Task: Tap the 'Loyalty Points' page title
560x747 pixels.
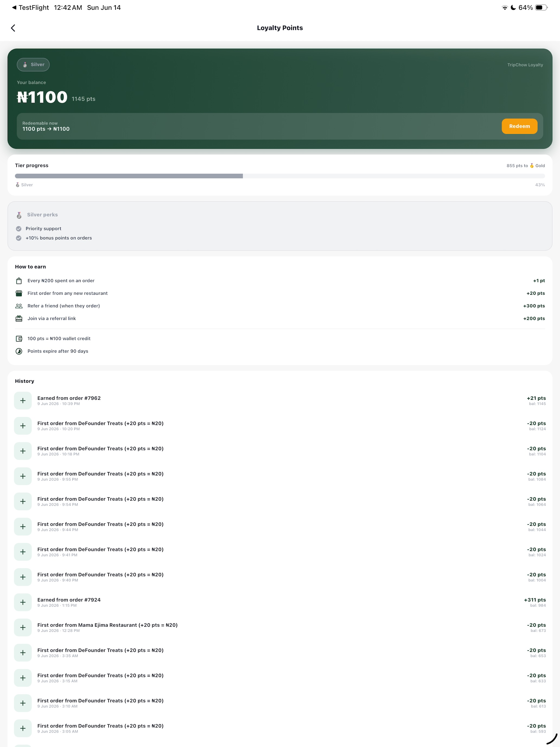Action: 280,28
